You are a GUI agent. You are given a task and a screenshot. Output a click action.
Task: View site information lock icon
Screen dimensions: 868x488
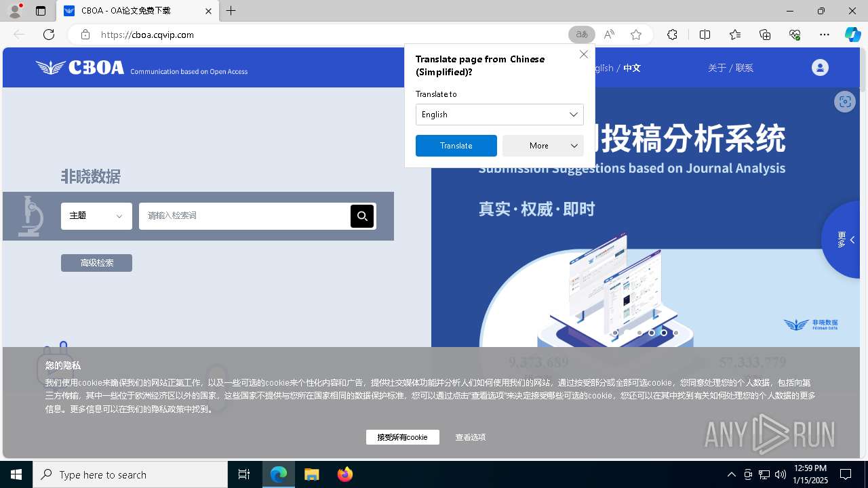click(85, 35)
